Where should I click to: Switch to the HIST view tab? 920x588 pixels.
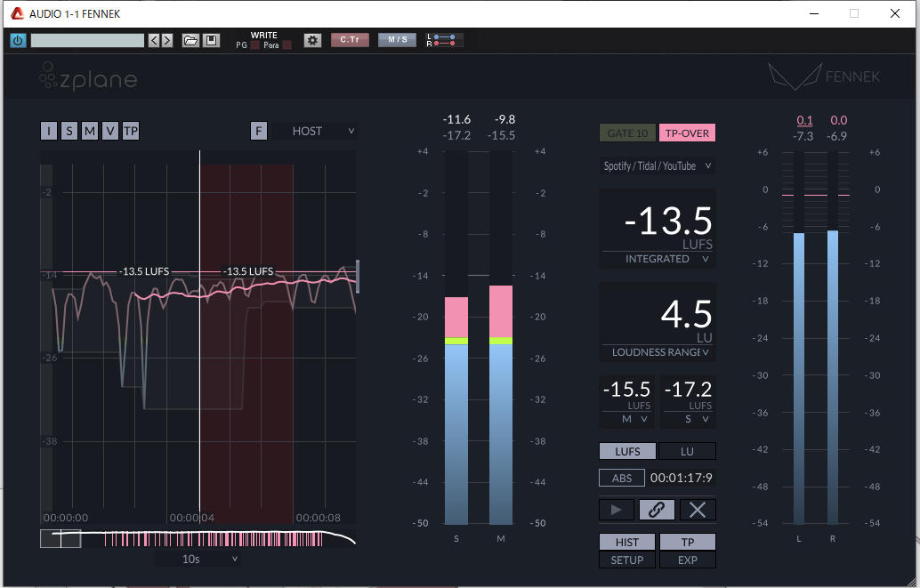point(627,542)
